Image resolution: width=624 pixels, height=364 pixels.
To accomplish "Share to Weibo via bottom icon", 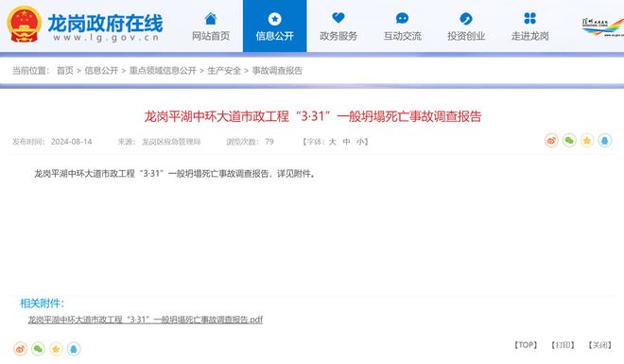I will click(20, 349).
